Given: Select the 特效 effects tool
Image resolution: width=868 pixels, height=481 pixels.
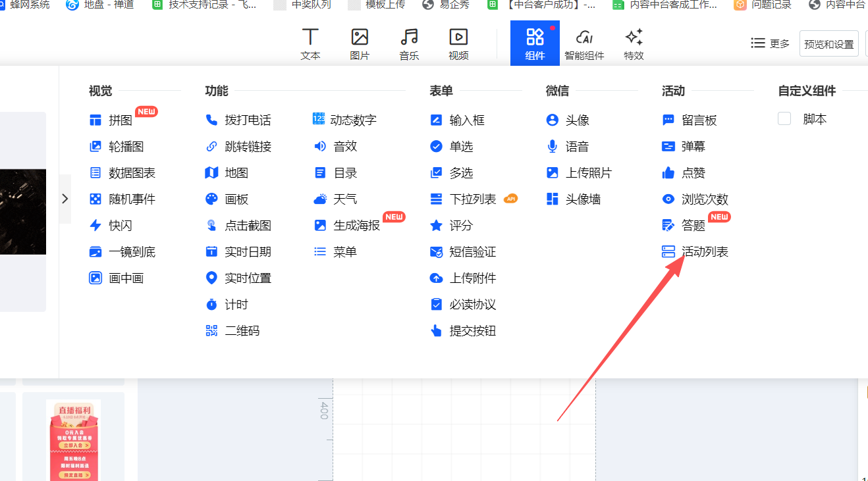Looking at the screenshot, I should (634, 44).
